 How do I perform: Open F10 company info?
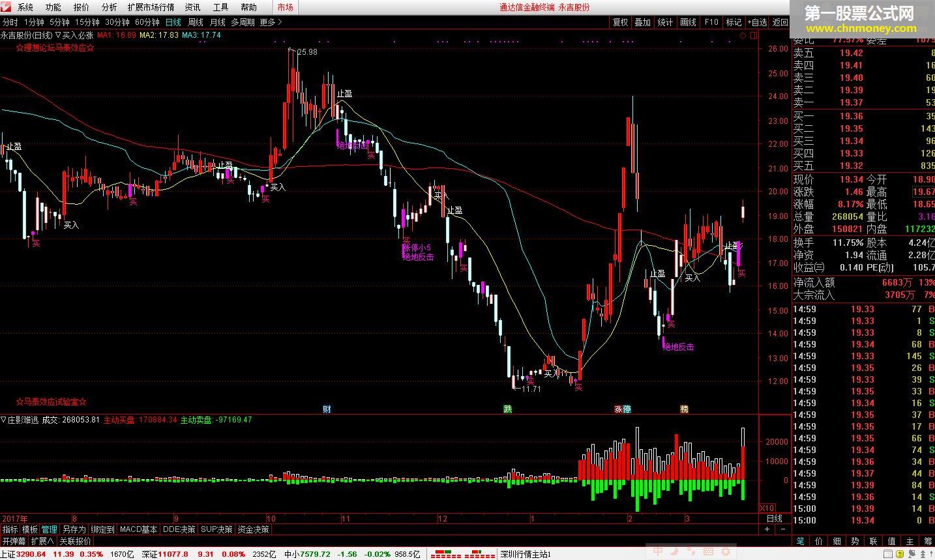pyautogui.click(x=711, y=22)
